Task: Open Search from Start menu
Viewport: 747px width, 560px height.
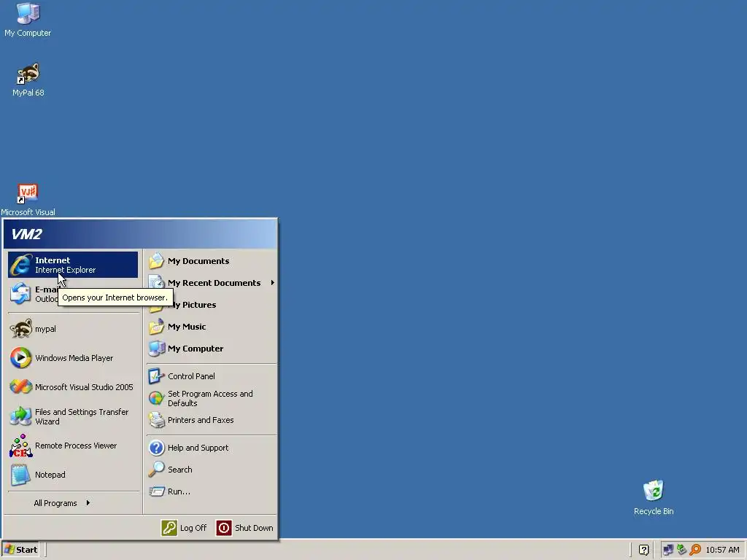Action: point(212,470)
